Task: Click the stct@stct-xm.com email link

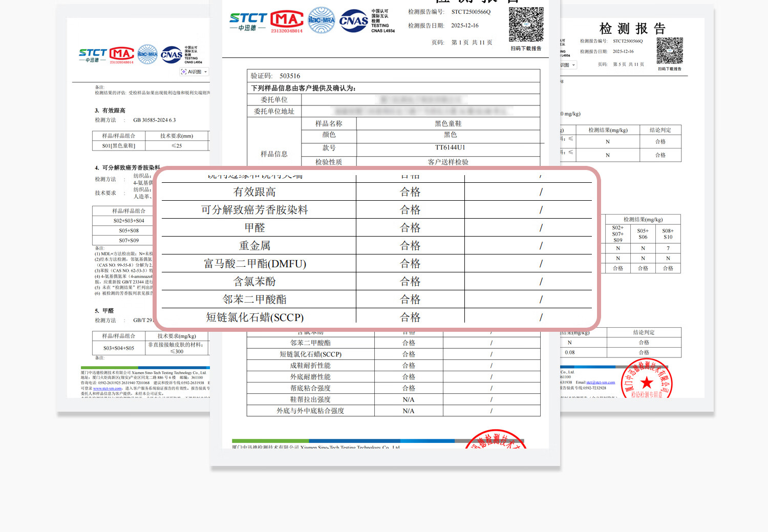Action: click(601, 382)
